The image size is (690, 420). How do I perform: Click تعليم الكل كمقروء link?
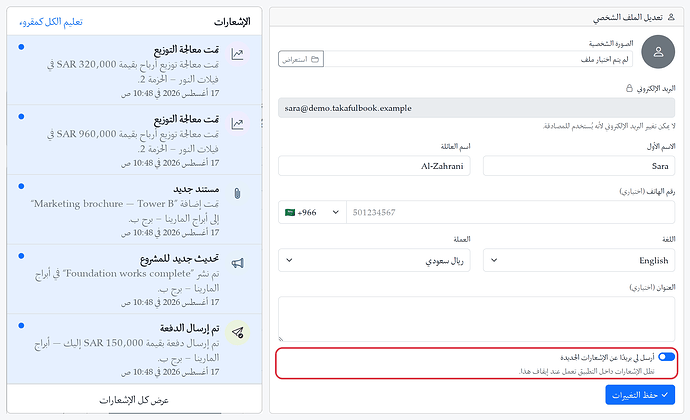tap(51, 22)
